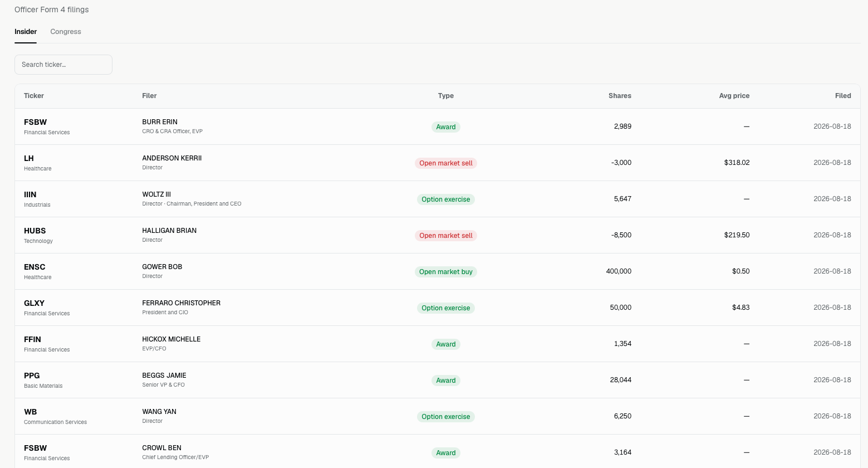
Task: Click the Ticker column header
Action: [34, 96]
